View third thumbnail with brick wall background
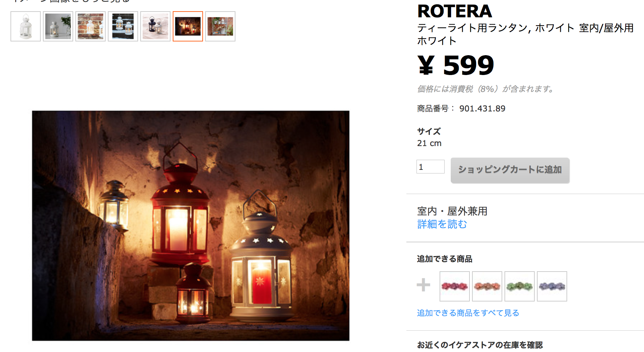 91,26
